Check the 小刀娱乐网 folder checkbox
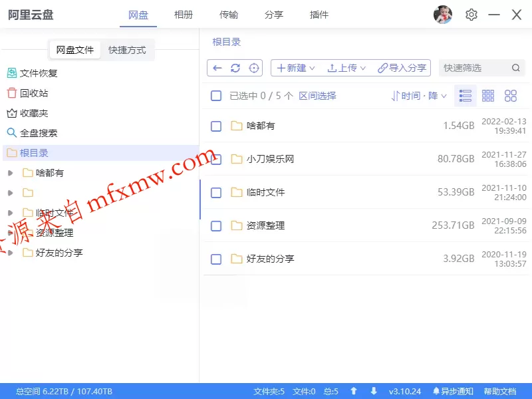This screenshot has height=399, width=532. click(x=216, y=160)
